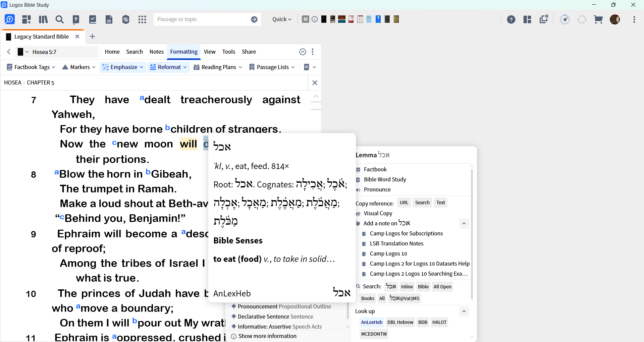Open the Factbook icon in main toolbar

(76, 19)
